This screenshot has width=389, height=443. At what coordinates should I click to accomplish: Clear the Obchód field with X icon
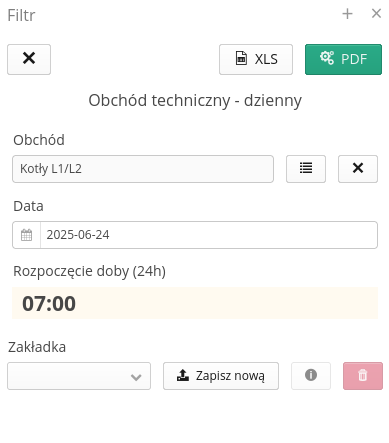tap(358, 169)
